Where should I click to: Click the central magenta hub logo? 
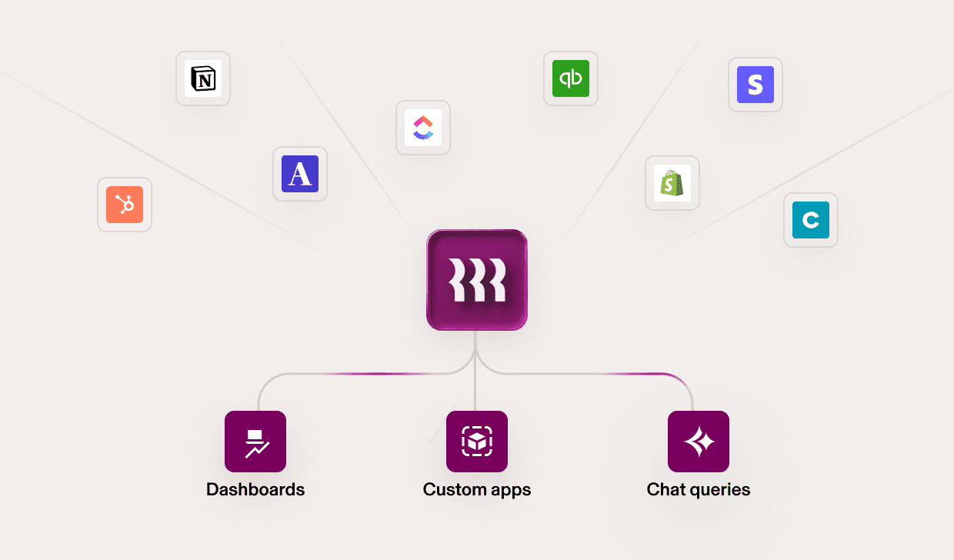pos(477,280)
